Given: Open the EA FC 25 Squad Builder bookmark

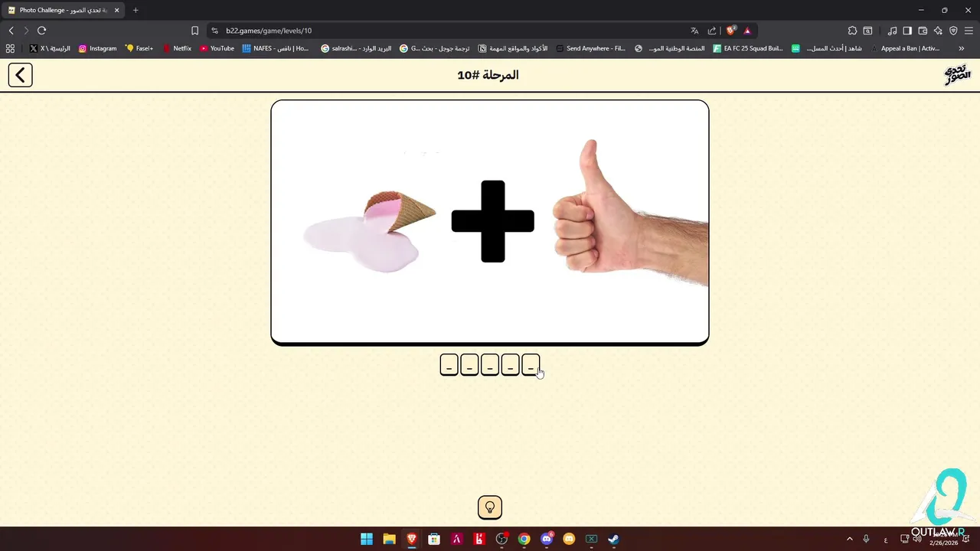Looking at the screenshot, I should [748, 48].
